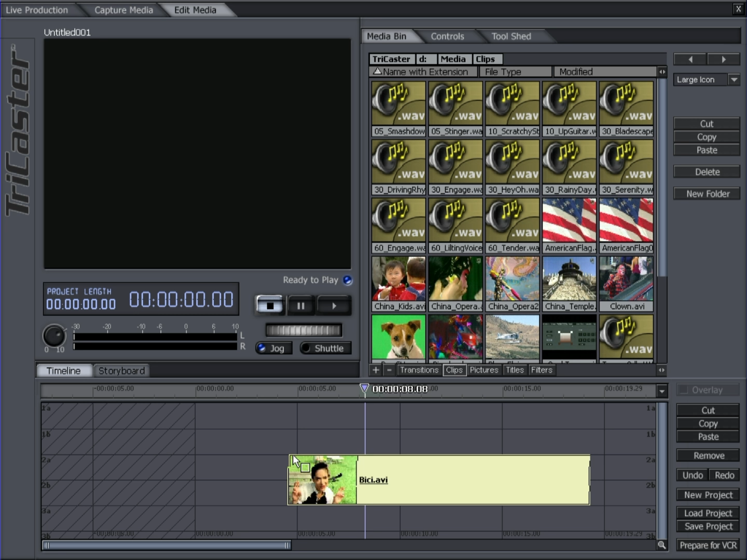This screenshot has height=560, width=747.
Task: Click the Stop playback button
Action: 270,305
